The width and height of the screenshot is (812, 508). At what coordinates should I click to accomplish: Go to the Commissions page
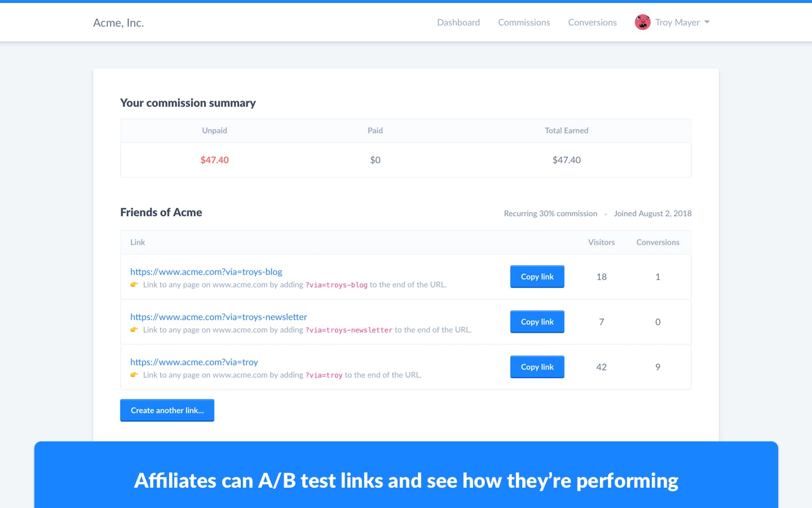pos(524,23)
